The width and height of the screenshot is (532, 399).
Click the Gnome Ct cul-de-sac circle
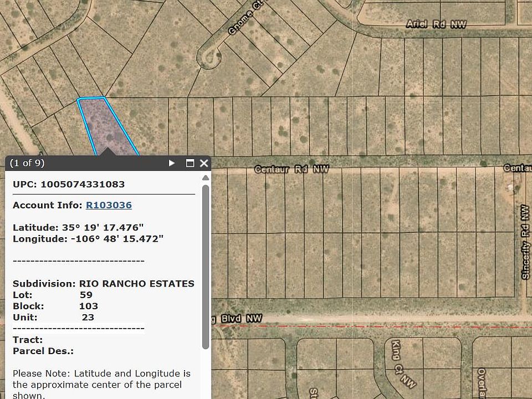coord(211,57)
